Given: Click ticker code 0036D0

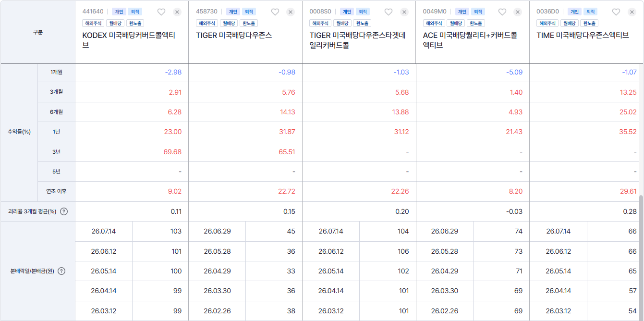Looking at the screenshot, I should [548, 12].
